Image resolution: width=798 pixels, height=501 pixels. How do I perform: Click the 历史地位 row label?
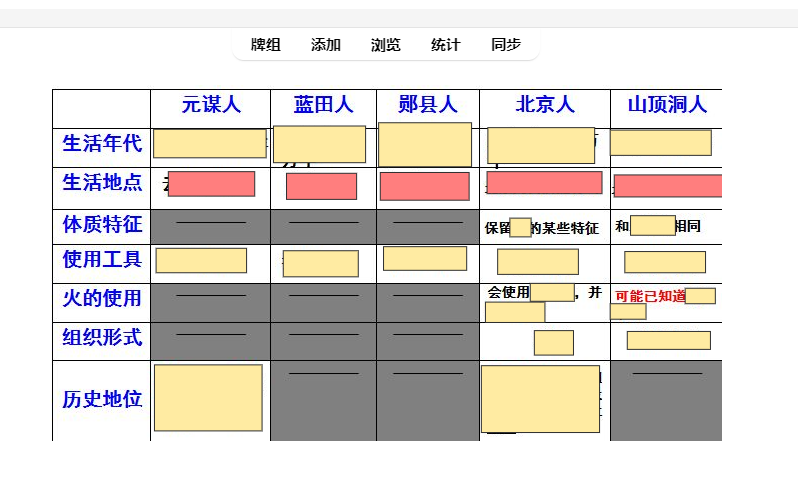click(102, 400)
